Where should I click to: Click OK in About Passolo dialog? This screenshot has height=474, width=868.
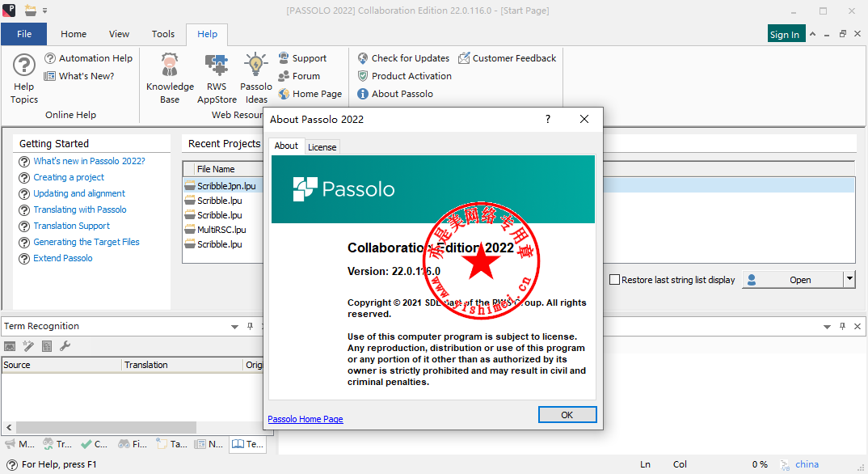pyautogui.click(x=567, y=415)
